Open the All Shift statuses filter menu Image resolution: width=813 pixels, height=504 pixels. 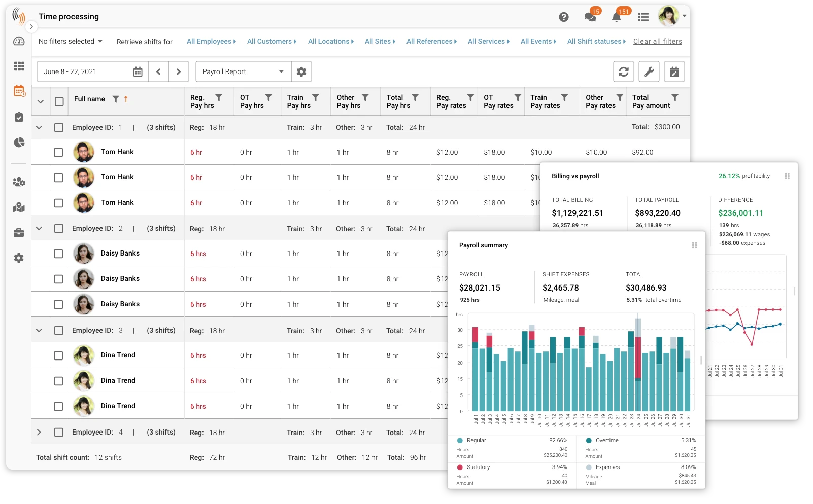coord(595,41)
